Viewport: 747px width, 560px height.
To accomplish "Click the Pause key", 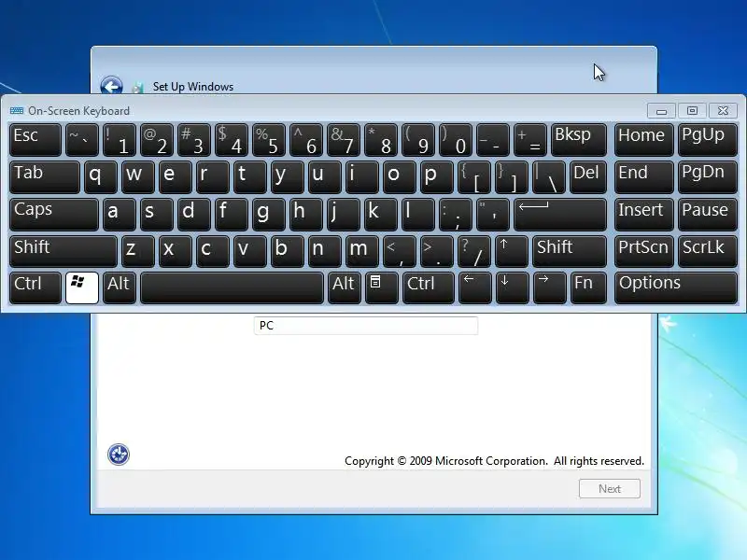I will [x=708, y=215].
